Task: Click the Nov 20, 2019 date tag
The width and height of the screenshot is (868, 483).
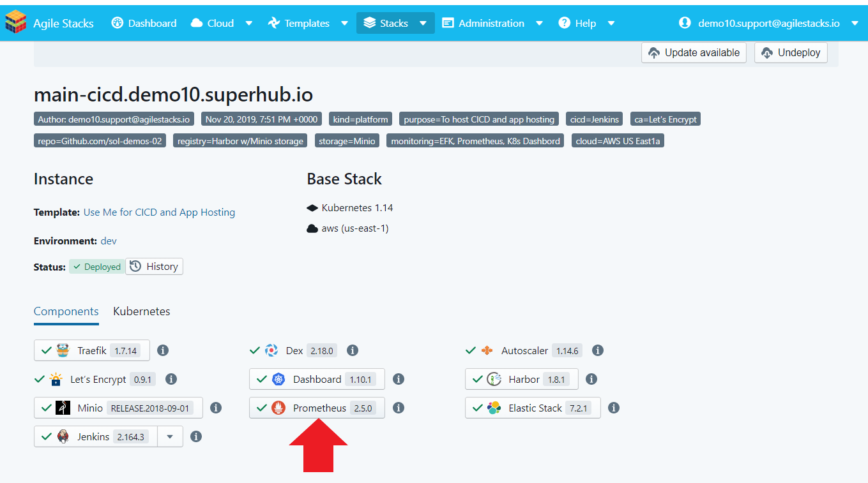Action: 262,119
